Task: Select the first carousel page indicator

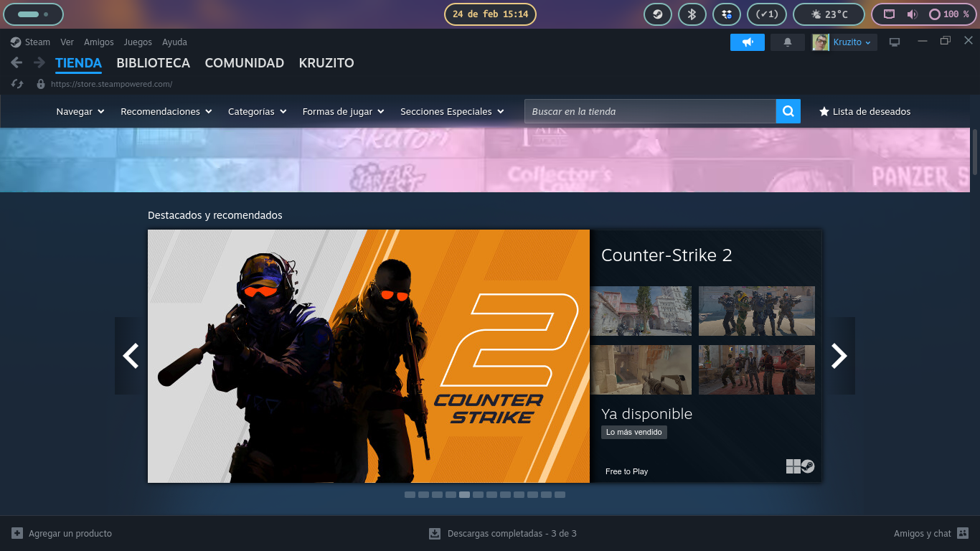Action: pos(410,494)
